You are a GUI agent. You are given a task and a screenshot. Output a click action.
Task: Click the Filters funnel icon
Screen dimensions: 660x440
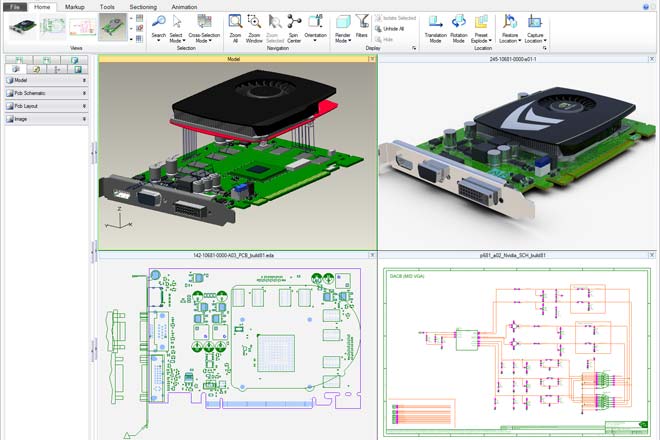[362, 21]
